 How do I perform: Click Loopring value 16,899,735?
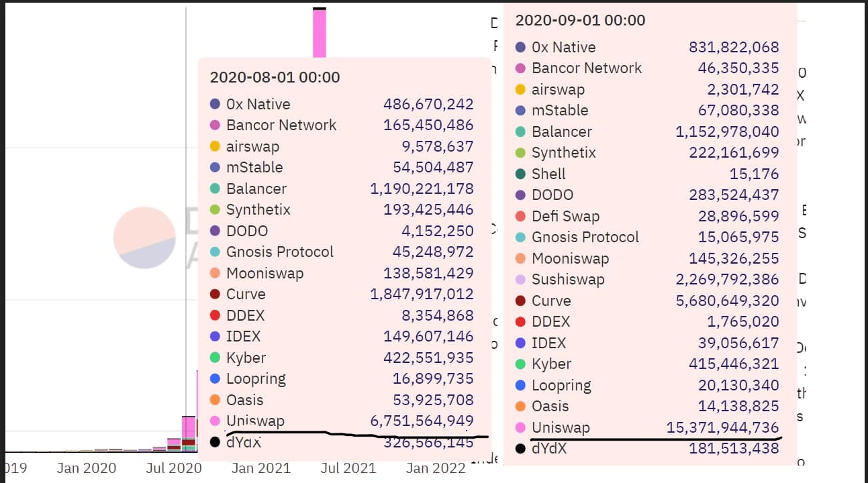click(x=433, y=379)
